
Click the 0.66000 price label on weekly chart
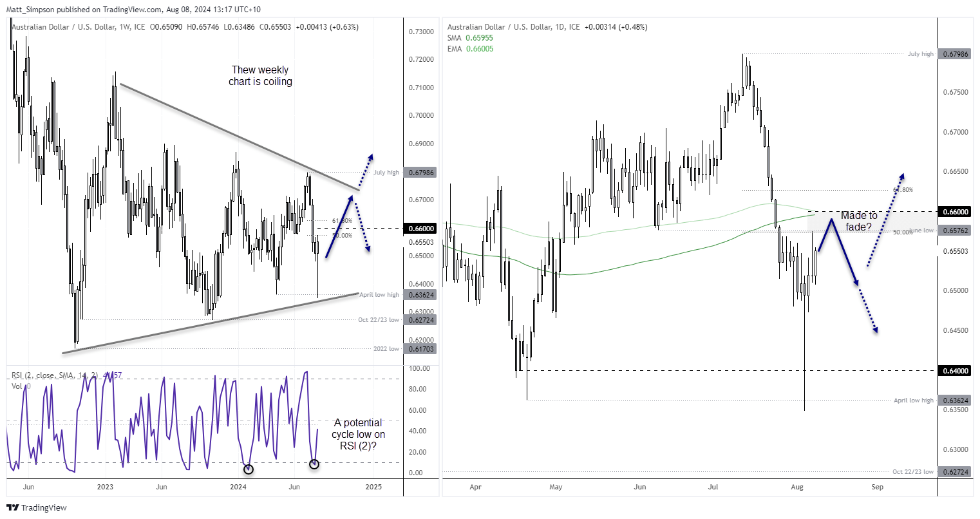(420, 229)
